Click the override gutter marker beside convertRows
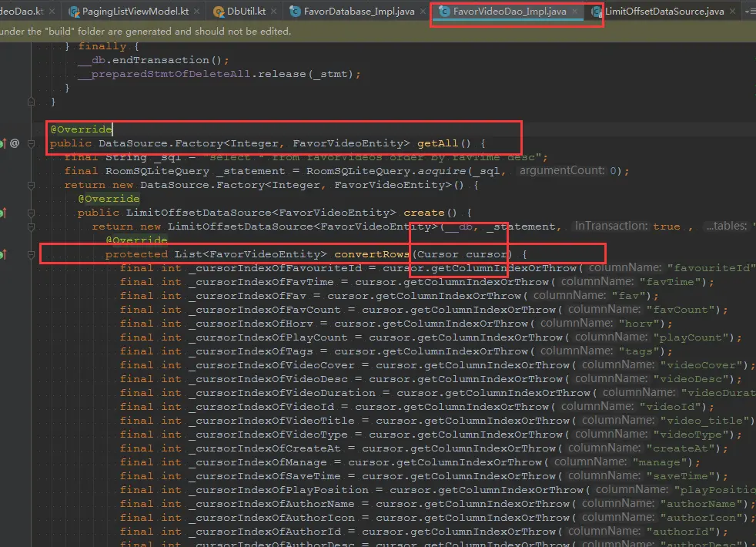756x547 pixels. [2, 254]
